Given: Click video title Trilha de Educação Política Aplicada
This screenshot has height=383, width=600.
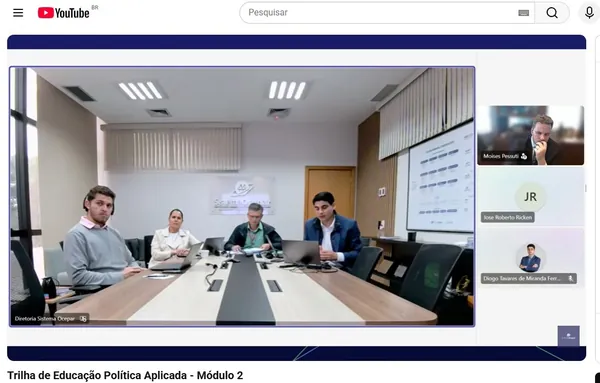Looking at the screenshot, I should click(x=125, y=375).
